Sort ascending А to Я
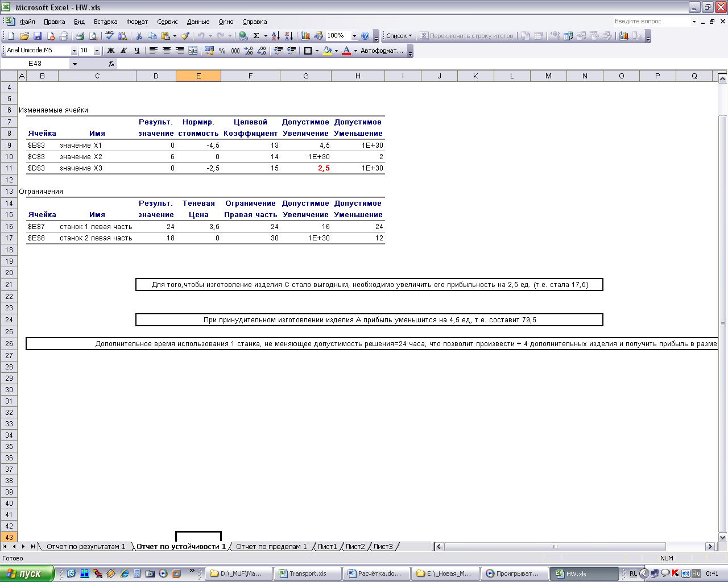 (276, 36)
